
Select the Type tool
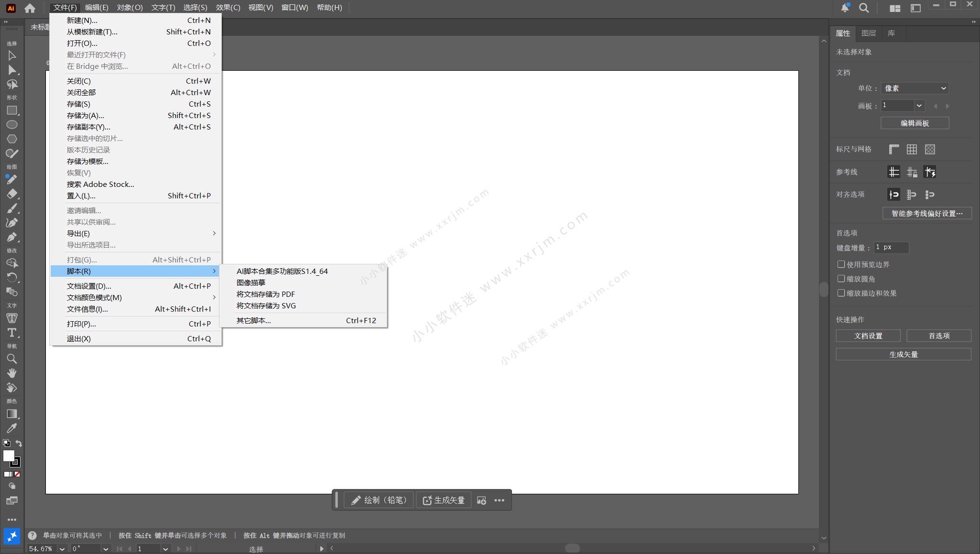tap(12, 333)
